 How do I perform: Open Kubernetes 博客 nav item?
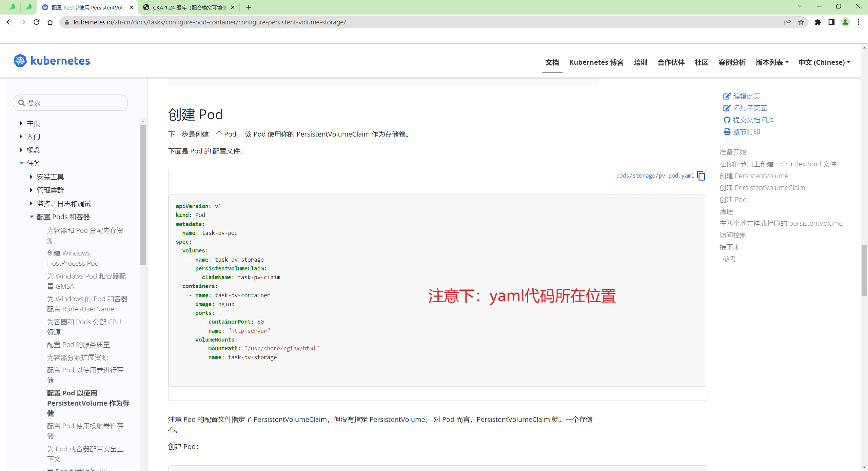[x=596, y=62]
